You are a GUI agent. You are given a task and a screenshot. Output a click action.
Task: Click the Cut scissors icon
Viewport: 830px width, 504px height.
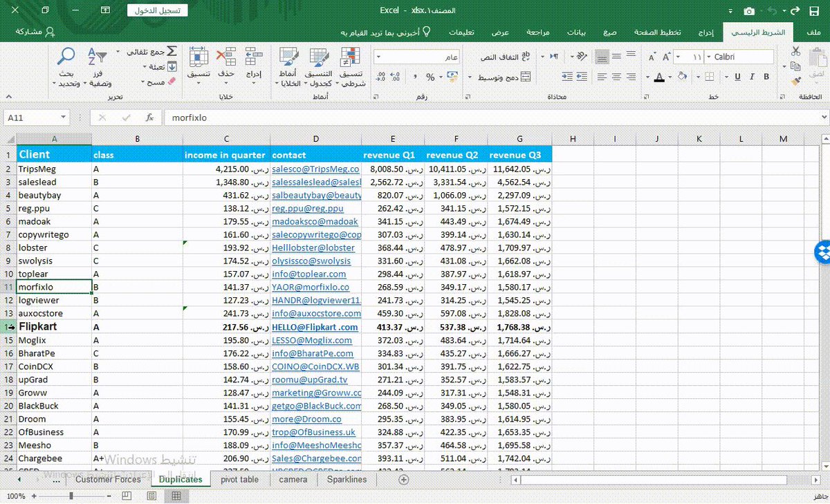796,51
